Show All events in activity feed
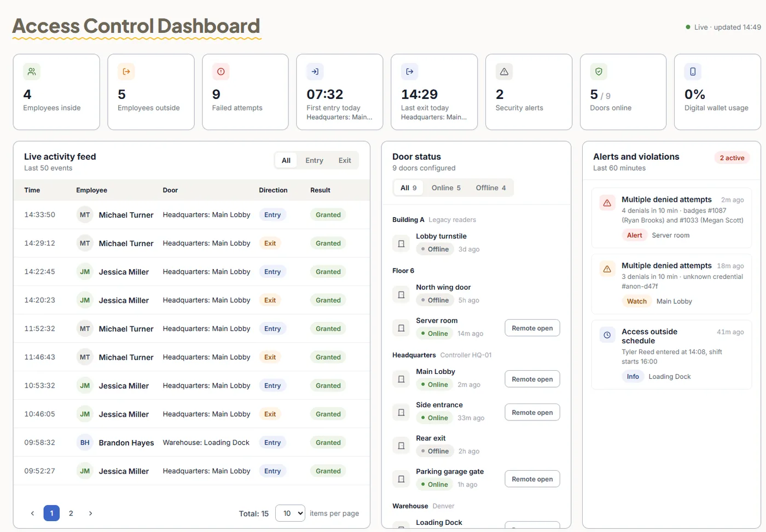The height and width of the screenshot is (532, 766). click(286, 160)
